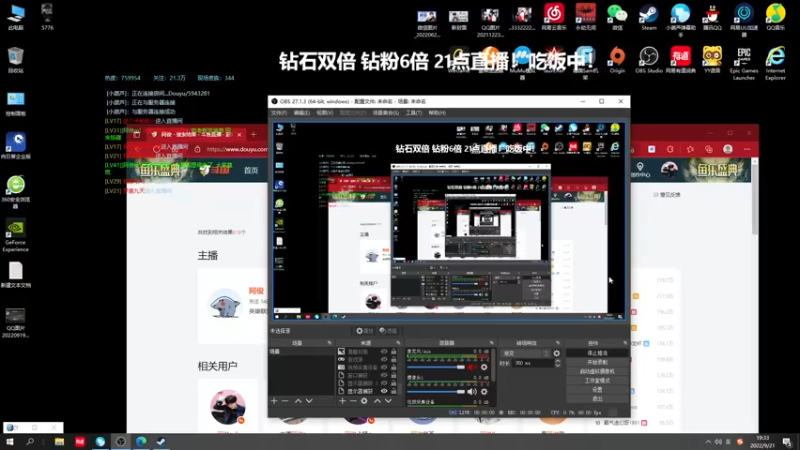Screen dimensions: 800x450
Task: Open the 此电脑 desktop icon
Action: [x=15, y=17]
